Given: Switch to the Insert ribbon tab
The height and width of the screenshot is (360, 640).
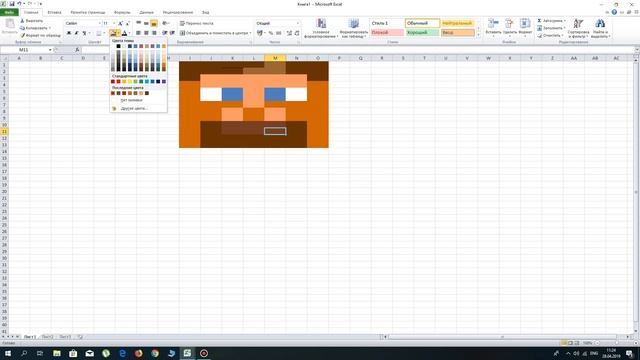Looking at the screenshot, I should [x=54, y=12].
